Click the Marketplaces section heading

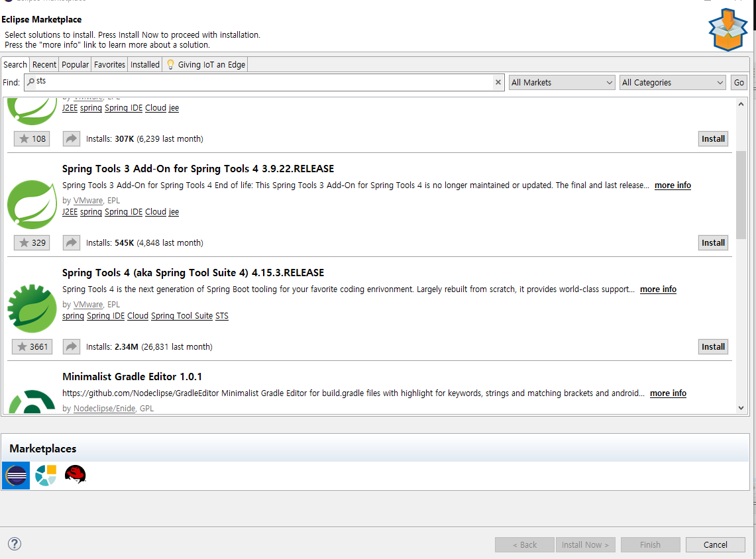pyautogui.click(x=43, y=448)
